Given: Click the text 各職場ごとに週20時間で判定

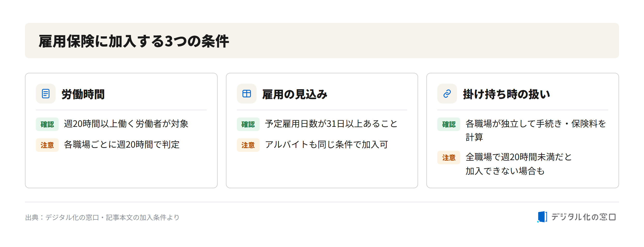Looking at the screenshot, I should tap(122, 145).
